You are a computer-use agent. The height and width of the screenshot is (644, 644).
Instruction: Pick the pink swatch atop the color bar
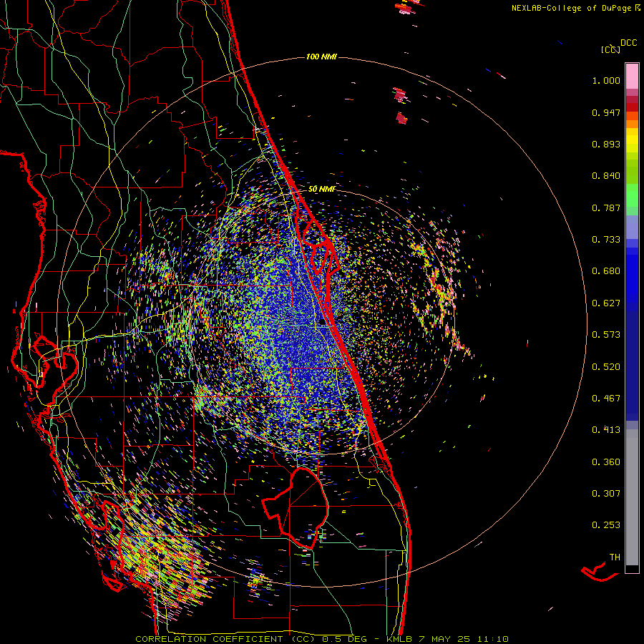(632, 76)
